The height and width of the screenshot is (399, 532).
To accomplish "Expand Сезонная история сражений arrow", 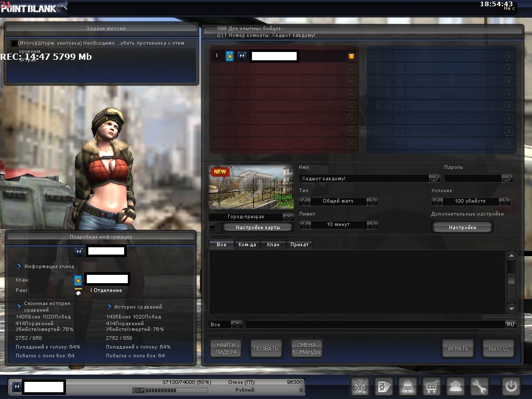I will point(19,307).
